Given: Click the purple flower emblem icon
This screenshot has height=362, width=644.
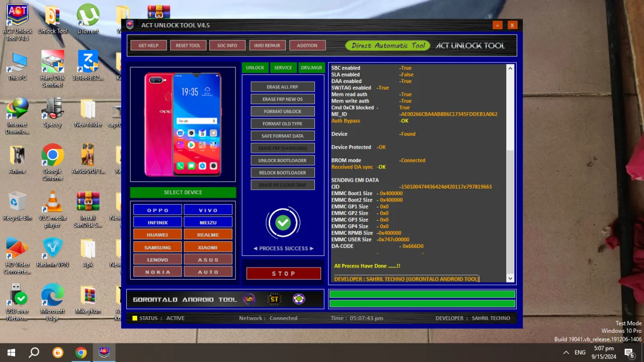Looking at the screenshot, I should (299, 299).
